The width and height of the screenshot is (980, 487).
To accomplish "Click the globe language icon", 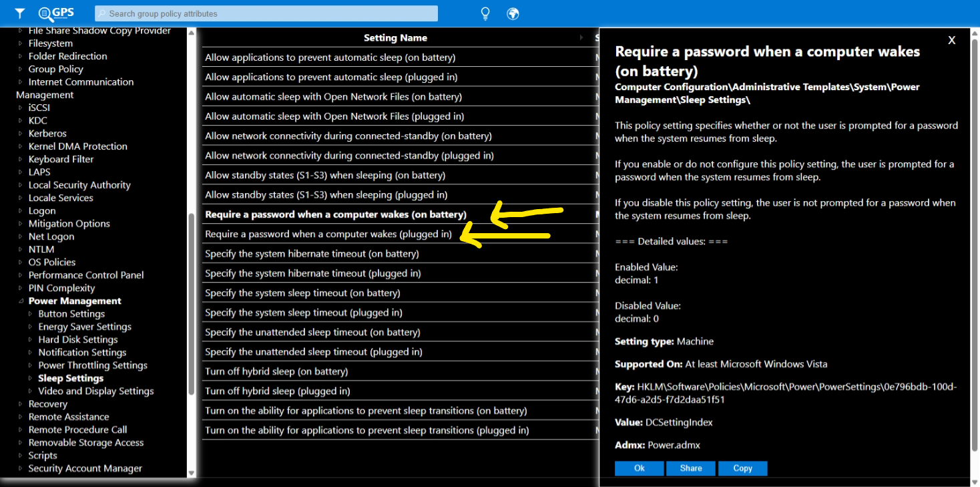I will click(x=513, y=13).
